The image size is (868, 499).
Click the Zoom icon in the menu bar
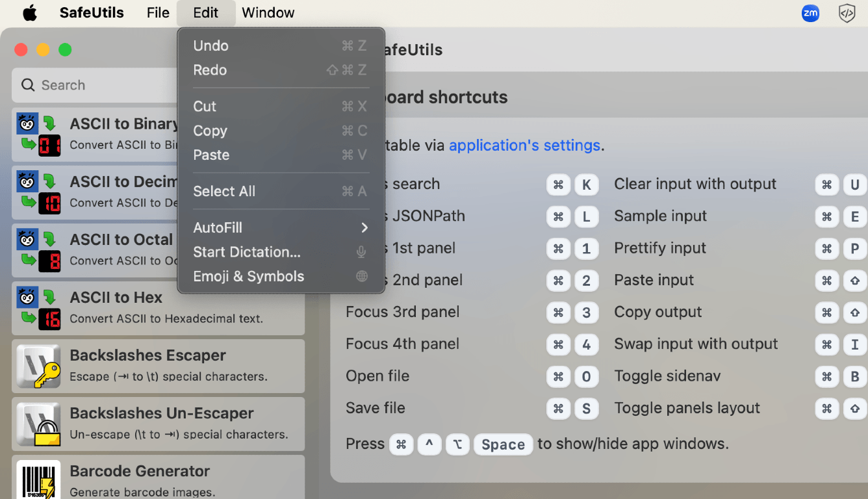coord(810,13)
